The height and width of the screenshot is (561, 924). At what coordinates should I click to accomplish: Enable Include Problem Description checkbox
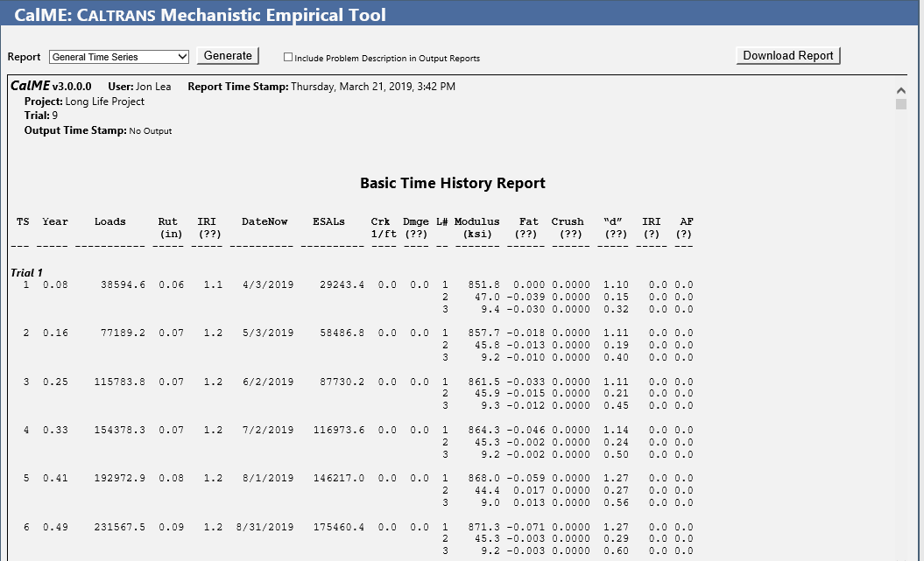point(288,58)
